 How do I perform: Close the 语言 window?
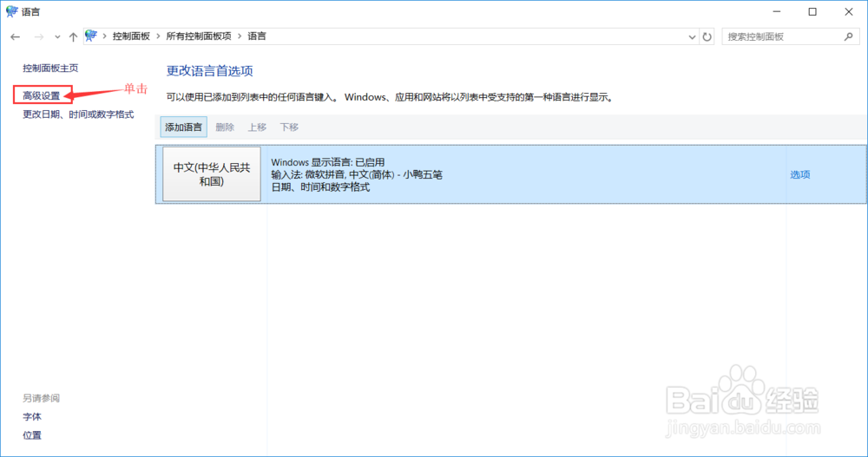point(849,11)
